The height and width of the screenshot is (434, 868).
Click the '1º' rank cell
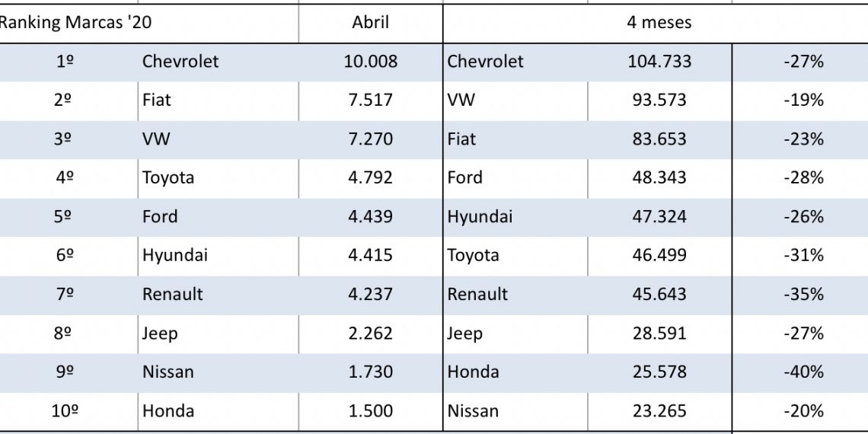pyautogui.click(x=65, y=62)
